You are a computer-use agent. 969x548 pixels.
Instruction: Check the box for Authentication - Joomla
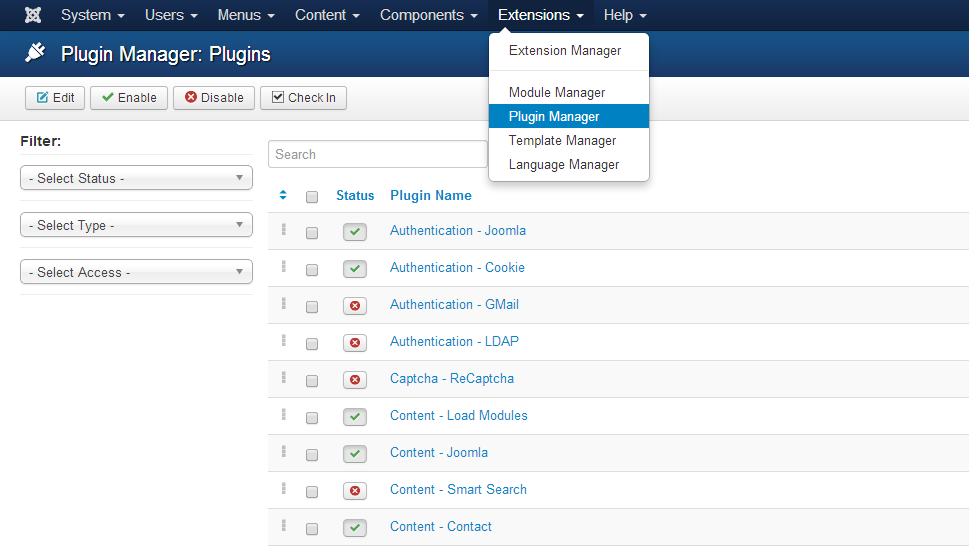click(312, 233)
